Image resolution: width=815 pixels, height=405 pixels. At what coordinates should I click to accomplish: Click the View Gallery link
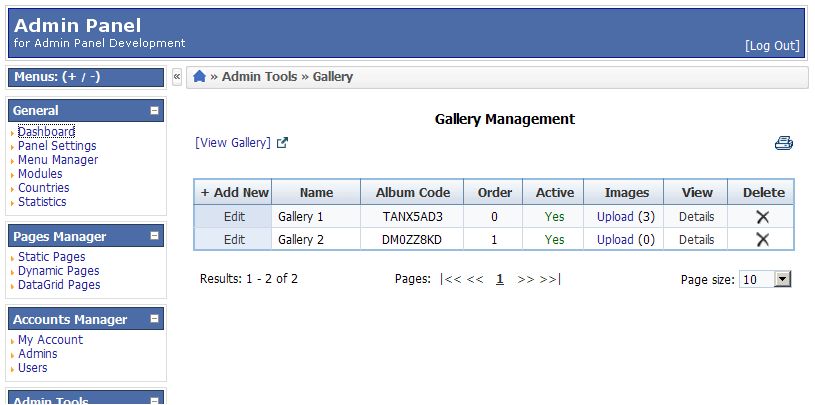pyautogui.click(x=233, y=143)
